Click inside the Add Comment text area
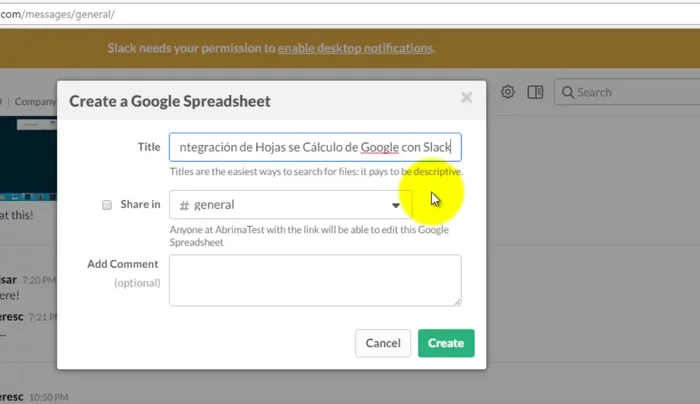The image size is (700, 404). click(314, 279)
